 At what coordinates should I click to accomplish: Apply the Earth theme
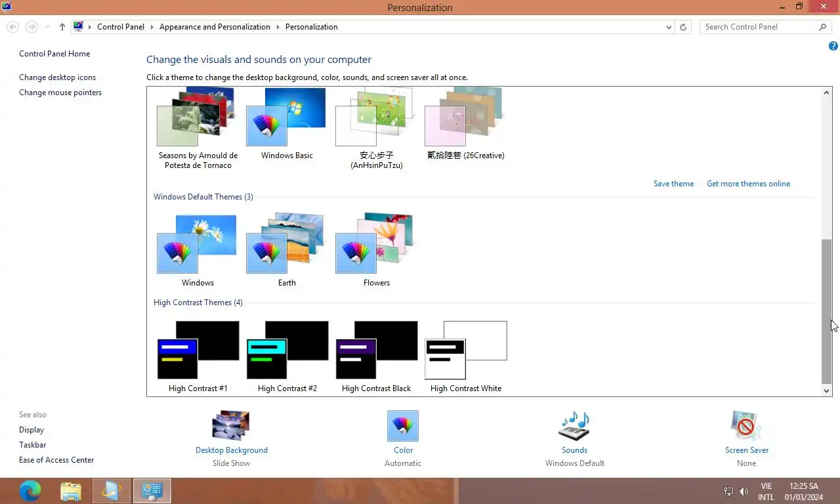pos(287,251)
